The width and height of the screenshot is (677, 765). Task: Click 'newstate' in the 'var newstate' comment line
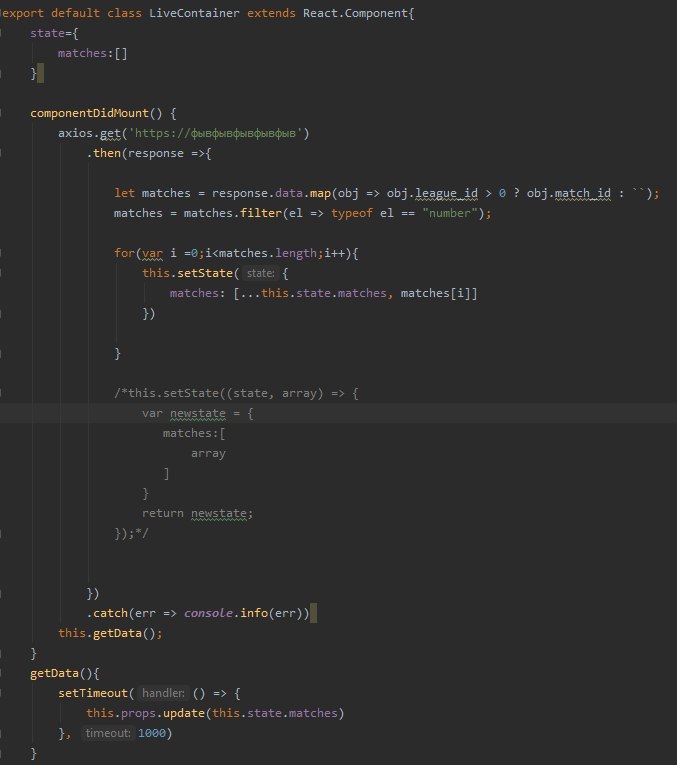pos(198,414)
